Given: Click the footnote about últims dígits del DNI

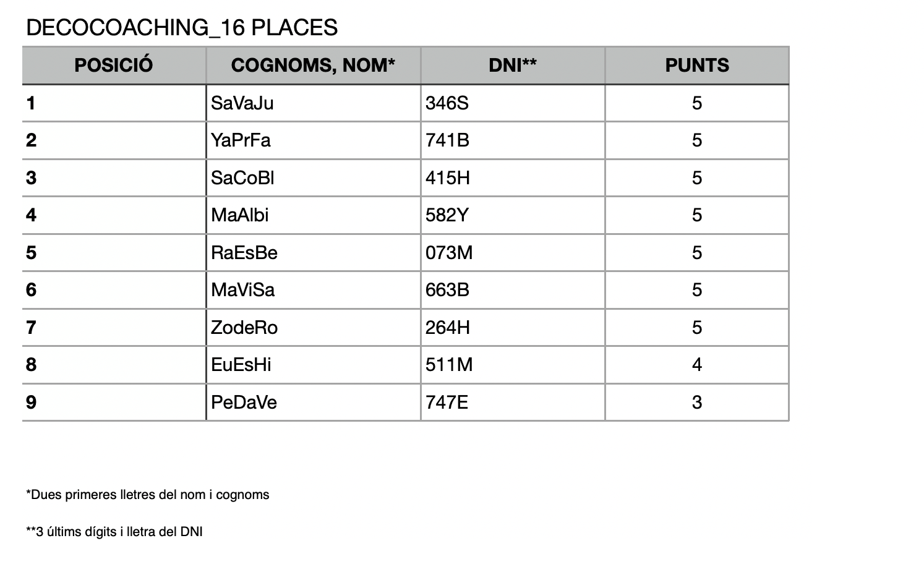Looking at the screenshot, I should click(114, 532).
